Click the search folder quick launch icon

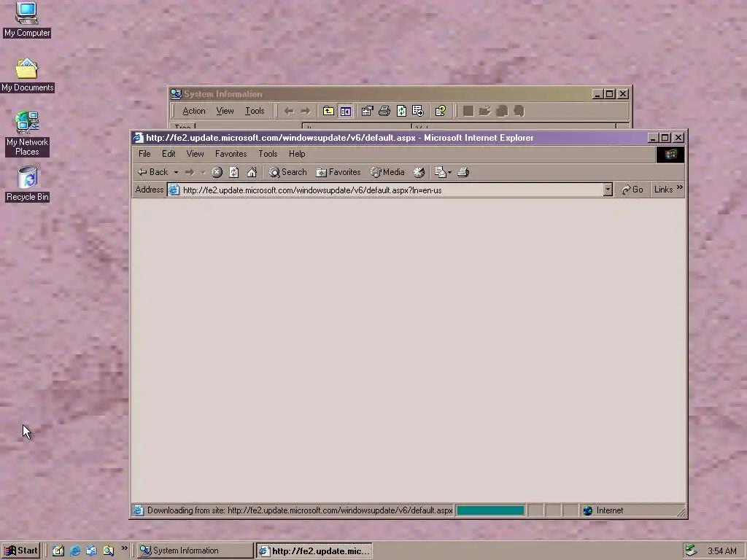coord(109,551)
